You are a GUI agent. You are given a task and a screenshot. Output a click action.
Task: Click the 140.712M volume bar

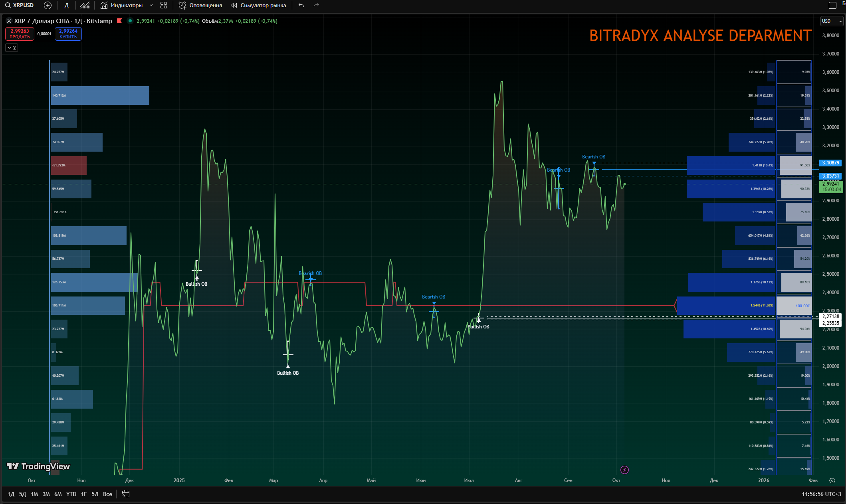100,95
